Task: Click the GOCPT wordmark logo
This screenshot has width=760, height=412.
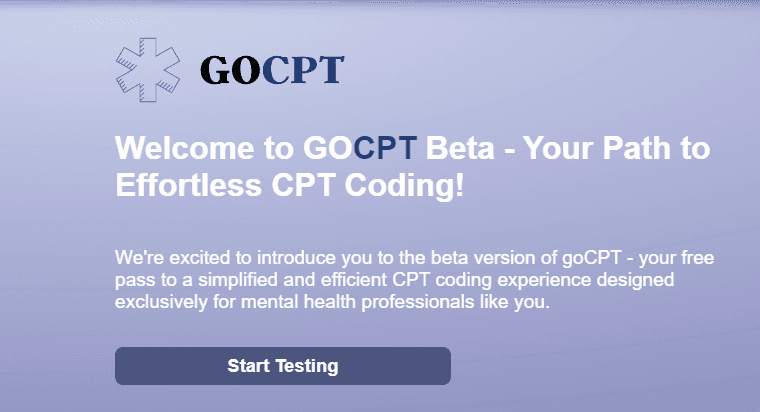Action: [x=272, y=70]
